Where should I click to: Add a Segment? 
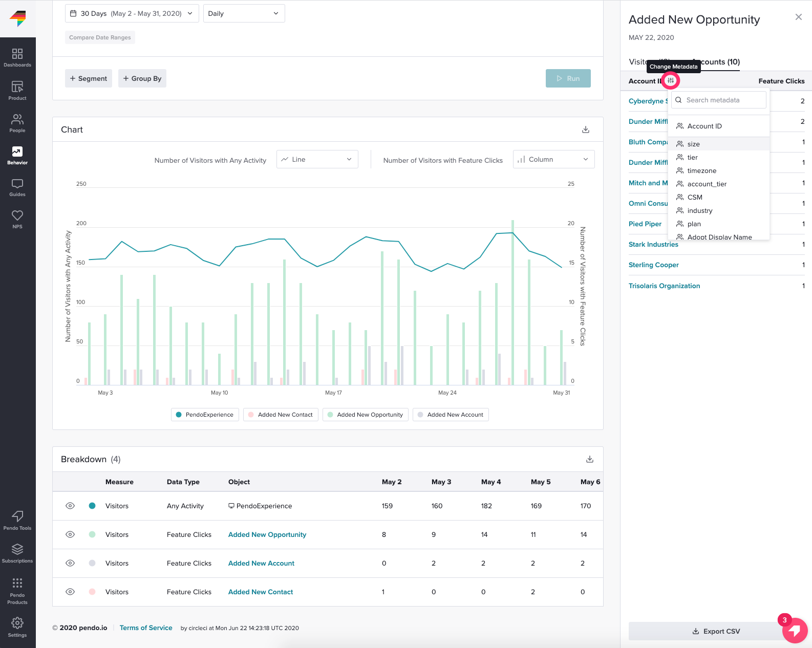click(89, 78)
